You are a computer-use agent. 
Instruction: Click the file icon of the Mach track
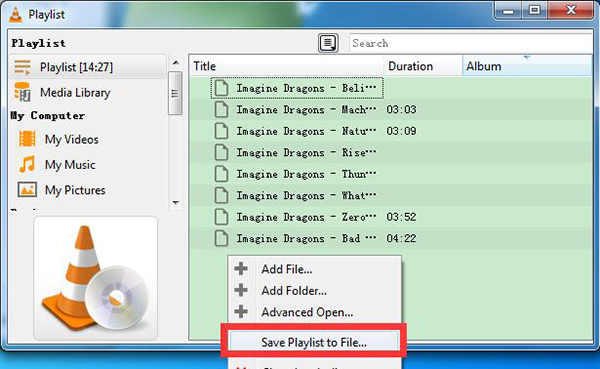coord(221,109)
